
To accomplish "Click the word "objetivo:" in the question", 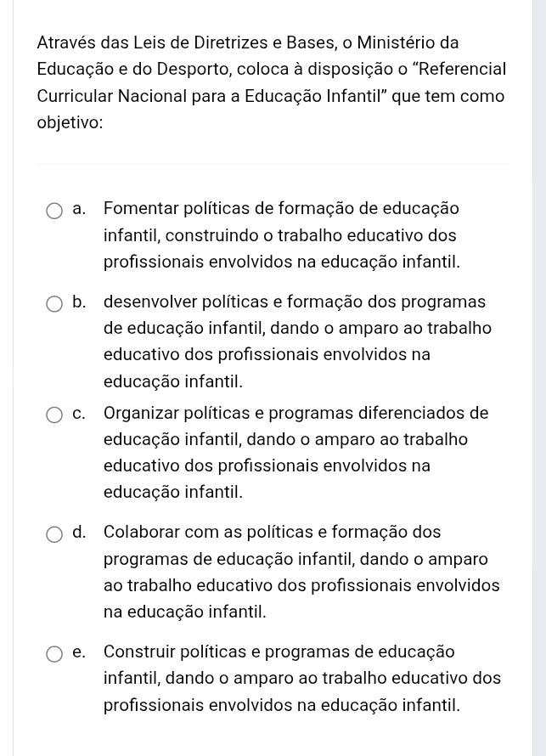I will [x=70, y=123].
